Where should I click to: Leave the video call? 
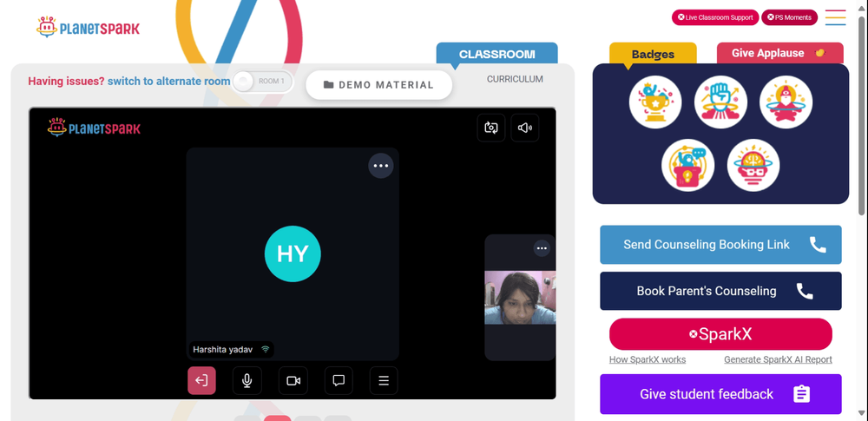tap(201, 380)
